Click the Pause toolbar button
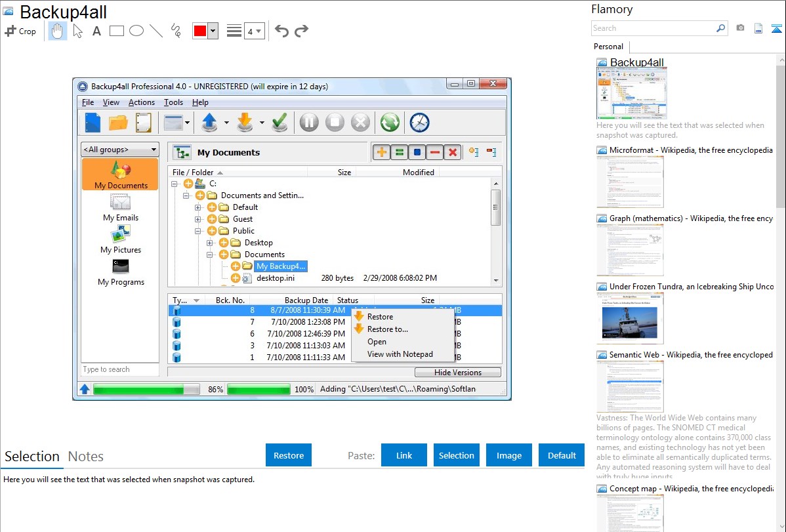Viewport: 786px width, 532px height. (309, 123)
